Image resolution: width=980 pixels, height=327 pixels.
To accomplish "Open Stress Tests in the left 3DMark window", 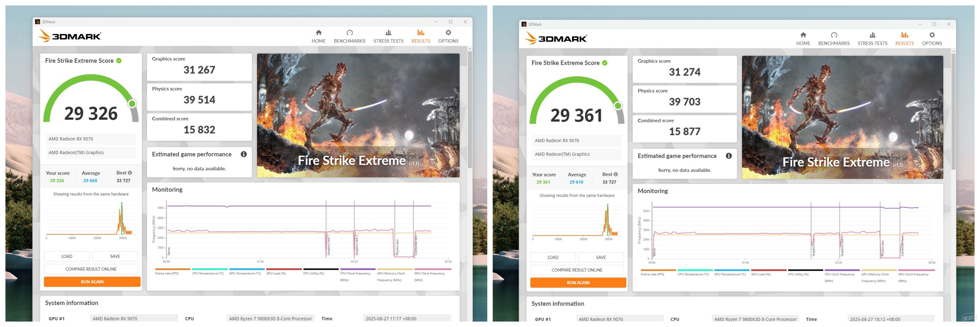I will coord(388,36).
